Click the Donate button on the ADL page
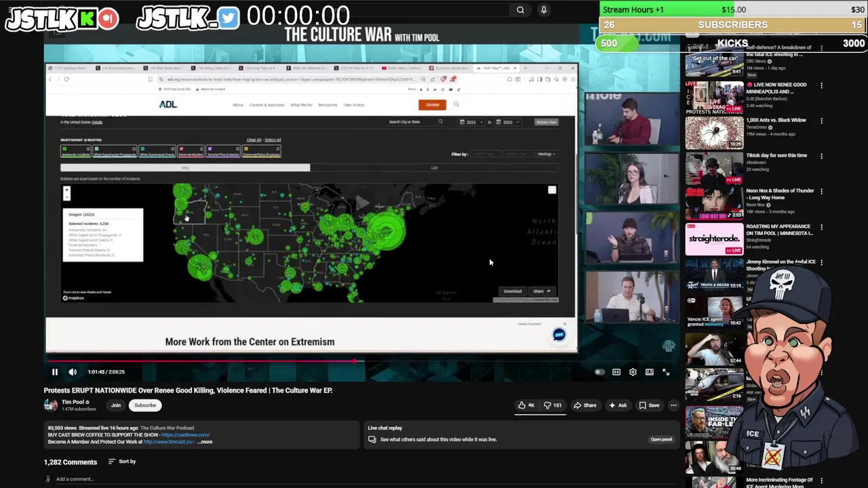The width and height of the screenshot is (868, 488). (432, 105)
